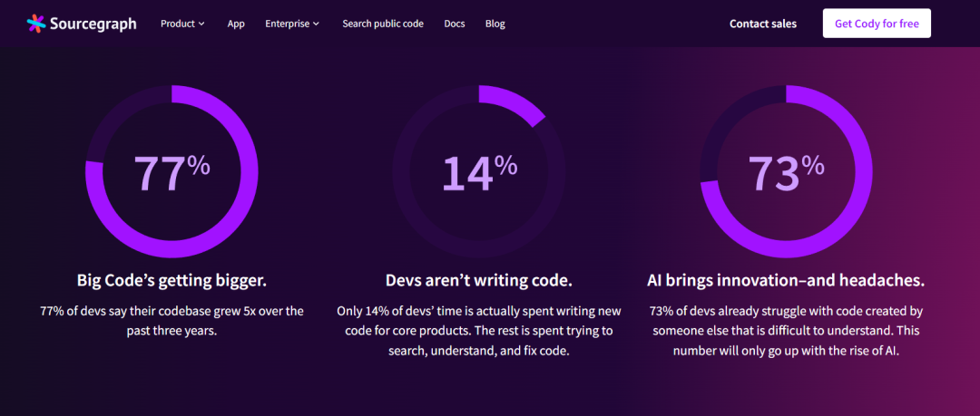
Task: Click the large 73% figure
Action: click(x=786, y=172)
